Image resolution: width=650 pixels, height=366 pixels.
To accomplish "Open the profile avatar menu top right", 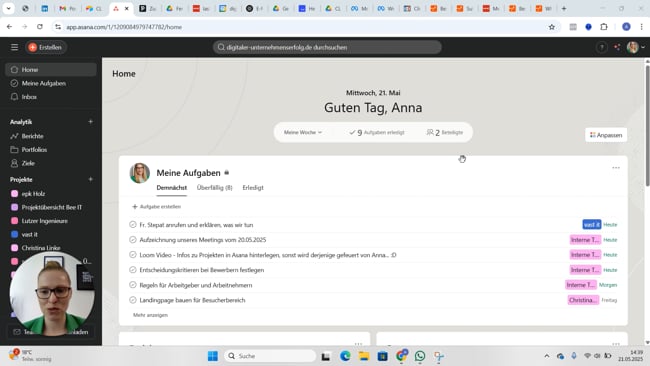I will [635, 47].
